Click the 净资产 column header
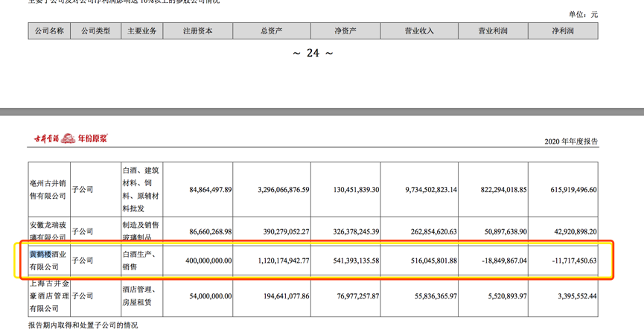 [345, 31]
